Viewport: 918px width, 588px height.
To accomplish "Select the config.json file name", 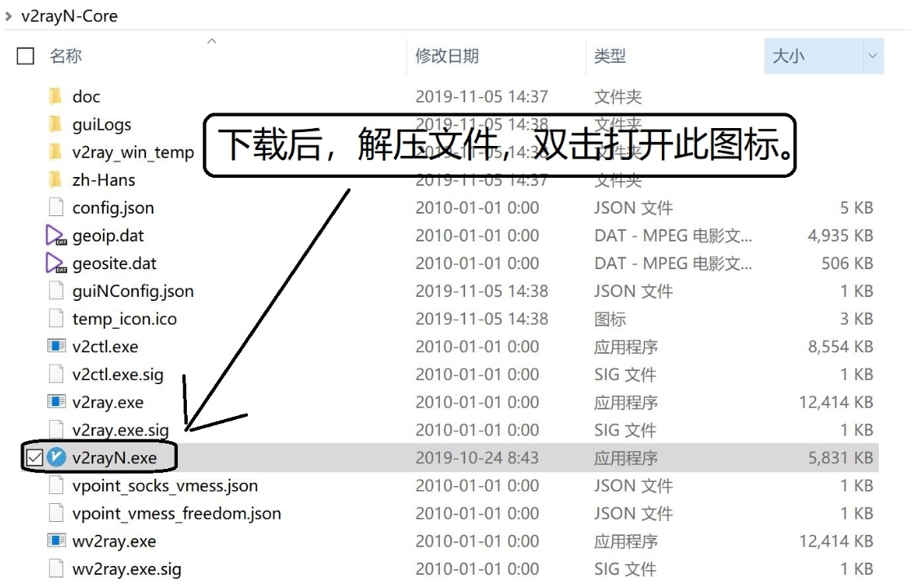I will coord(113,208).
